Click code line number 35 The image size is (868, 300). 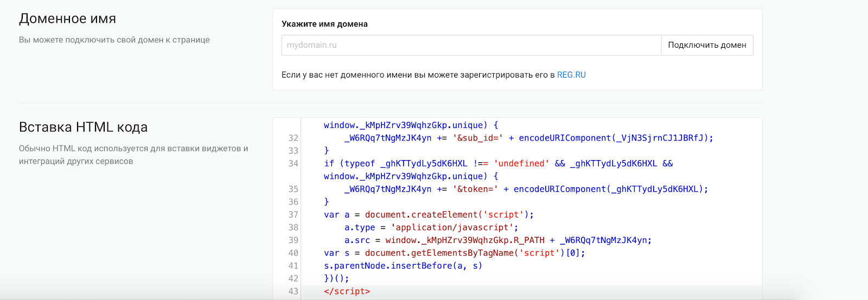click(293, 189)
